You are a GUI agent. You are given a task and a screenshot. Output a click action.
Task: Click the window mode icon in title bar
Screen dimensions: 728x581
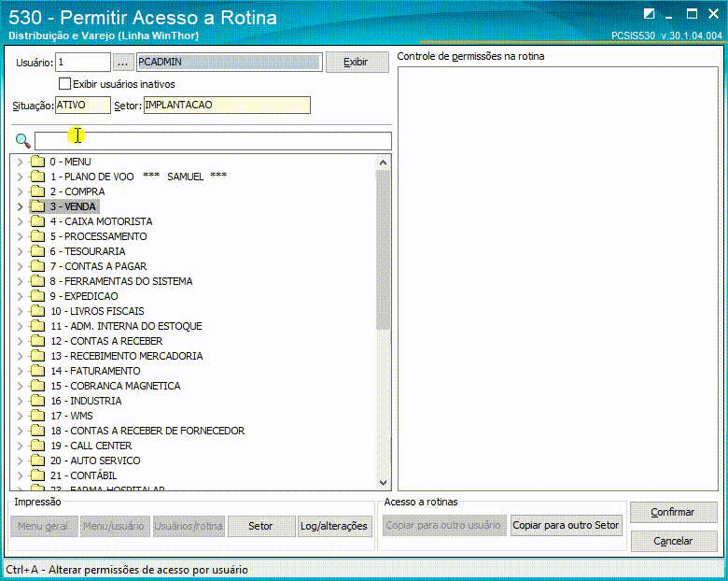(x=649, y=14)
